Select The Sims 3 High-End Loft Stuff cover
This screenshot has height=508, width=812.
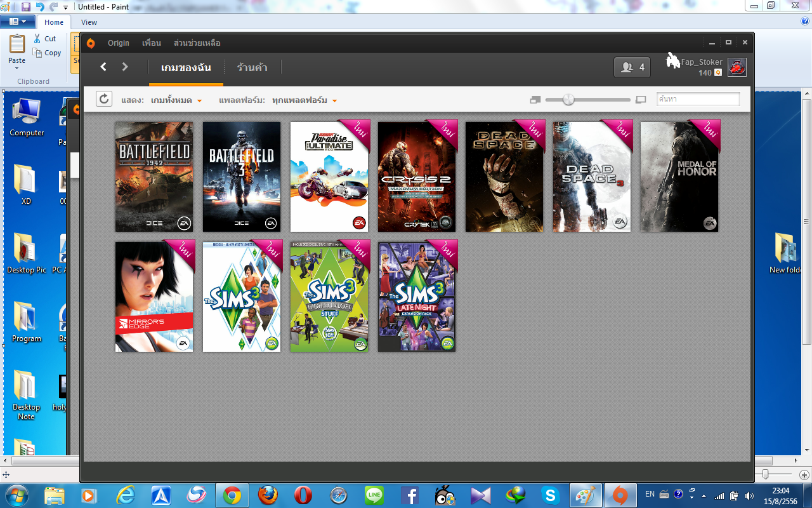pos(329,296)
